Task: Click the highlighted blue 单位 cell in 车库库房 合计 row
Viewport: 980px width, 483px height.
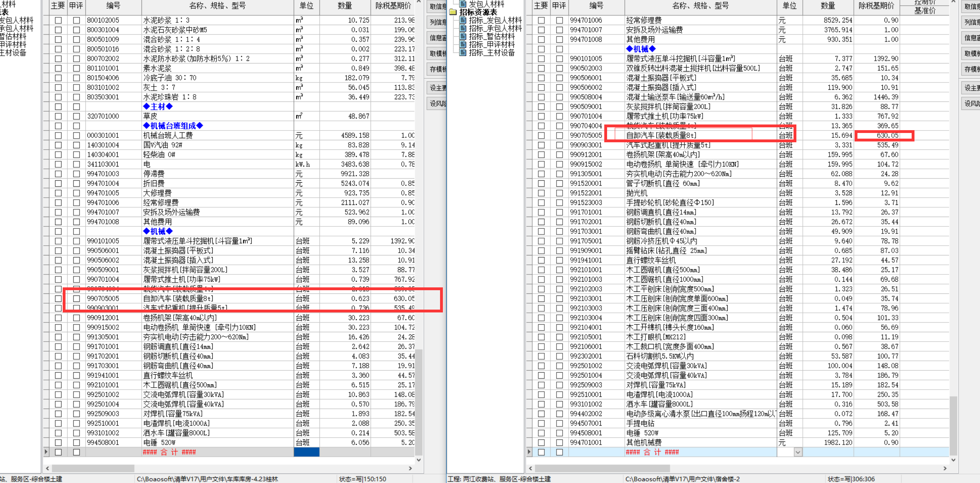Action: point(306,452)
